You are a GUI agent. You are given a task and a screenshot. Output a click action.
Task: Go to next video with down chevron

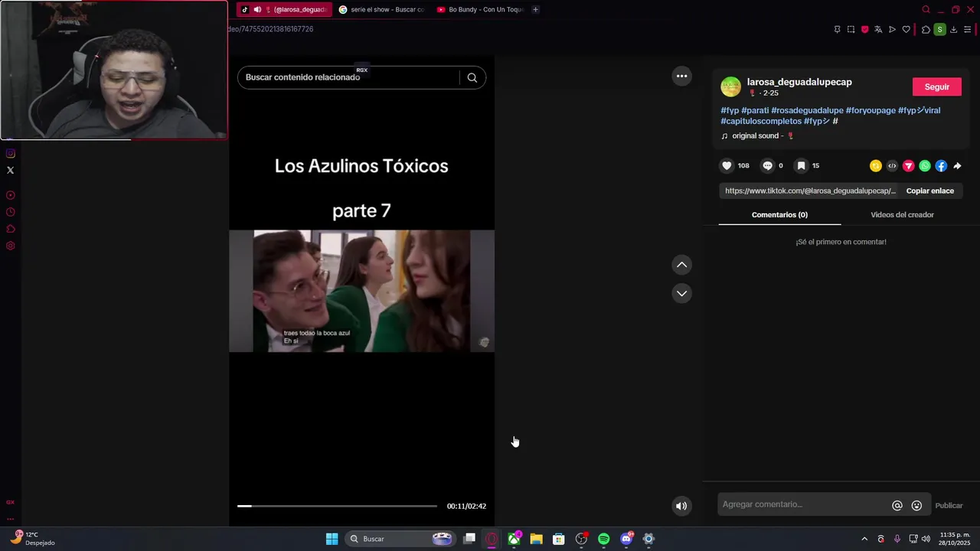click(681, 293)
